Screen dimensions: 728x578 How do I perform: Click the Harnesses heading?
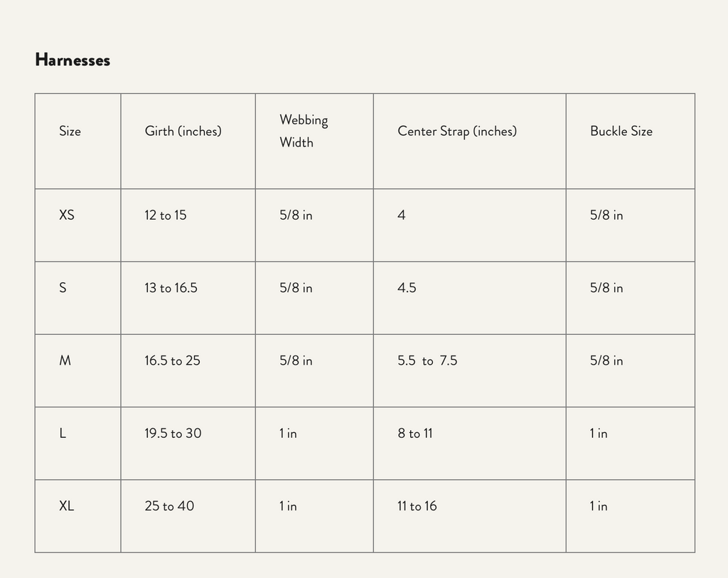(73, 60)
